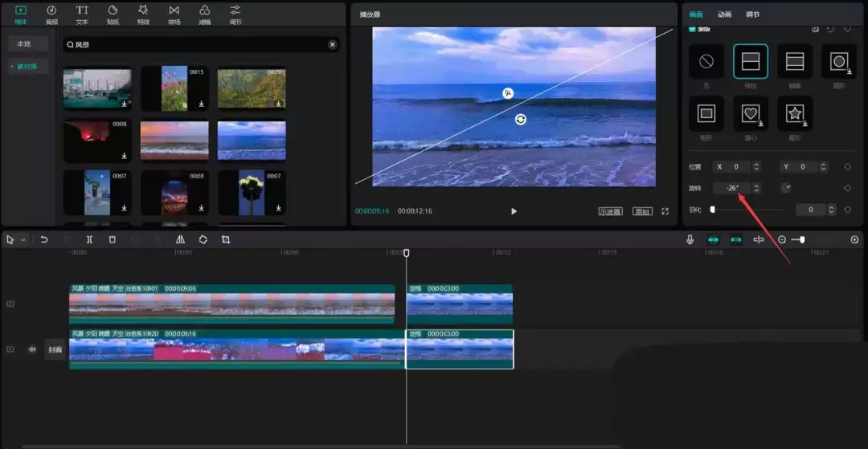Select the crop tool icon above timeline
The width and height of the screenshot is (868, 449).
pyautogui.click(x=226, y=239)
